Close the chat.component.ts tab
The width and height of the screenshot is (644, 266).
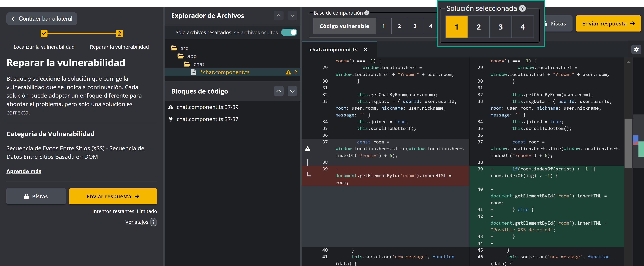tap(365, 49)
